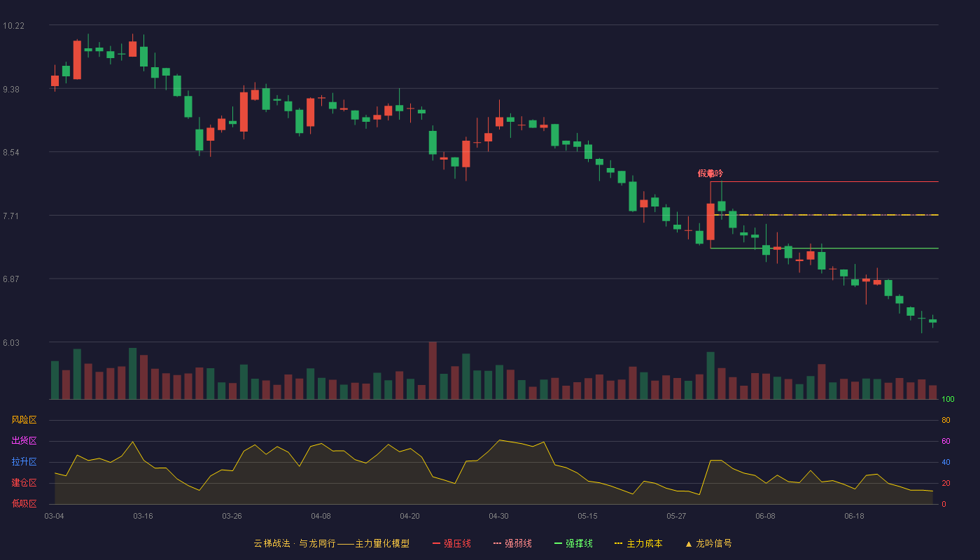Click the 04-30 date axis label
The height and width of the screenshot is (560, 980).
[498, 516]
